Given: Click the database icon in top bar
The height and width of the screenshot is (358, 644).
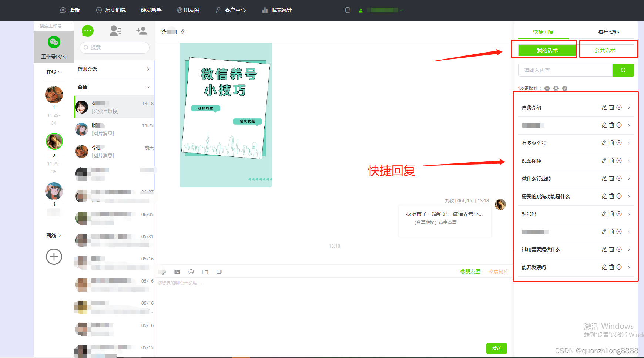Looking at the screenshot, I should pos(348,10).
